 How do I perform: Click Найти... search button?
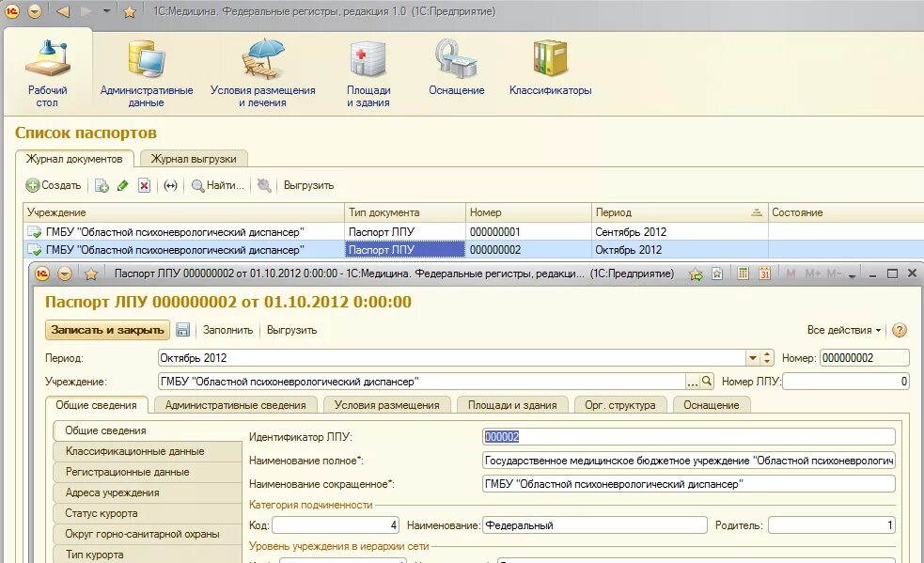pos(217,186)
